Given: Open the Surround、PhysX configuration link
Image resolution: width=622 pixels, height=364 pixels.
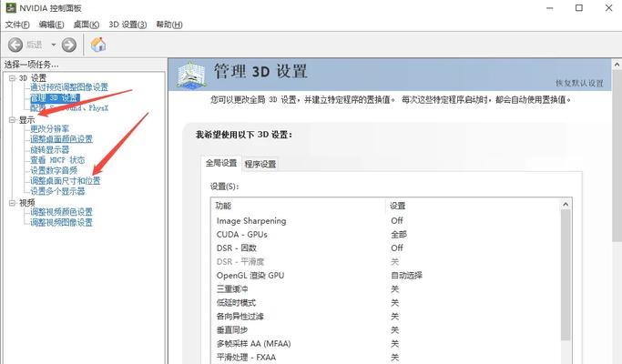Looking at the screenshot, I should [x=69, y=108].
